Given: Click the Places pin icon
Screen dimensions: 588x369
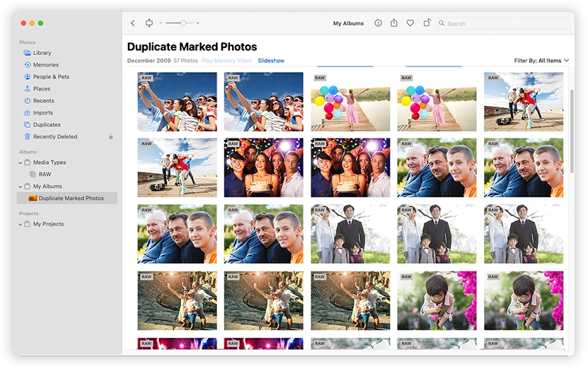Looking at the screenshot, I should point(27,89).
